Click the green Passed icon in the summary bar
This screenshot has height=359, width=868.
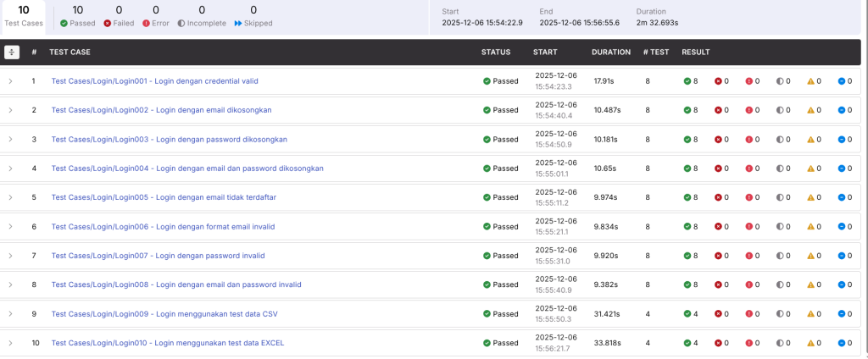(64, 24)
